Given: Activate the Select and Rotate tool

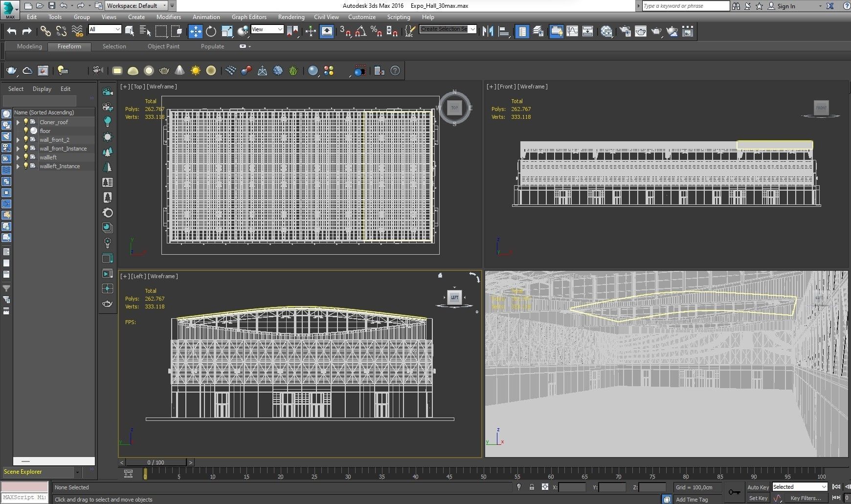Looking at the screenshot, I should point(211,31).
